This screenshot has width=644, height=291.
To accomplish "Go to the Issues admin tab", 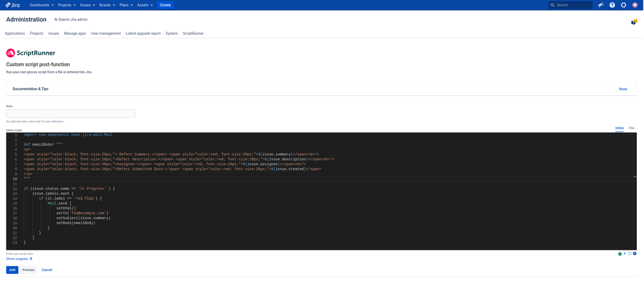I will point(54,33).
